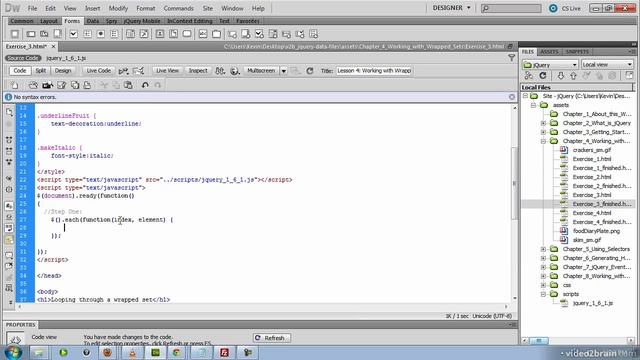This screenshot has width=640, height=360.
Task: Click the Paste icon in standard toolbar
Action: pos(128,85)
